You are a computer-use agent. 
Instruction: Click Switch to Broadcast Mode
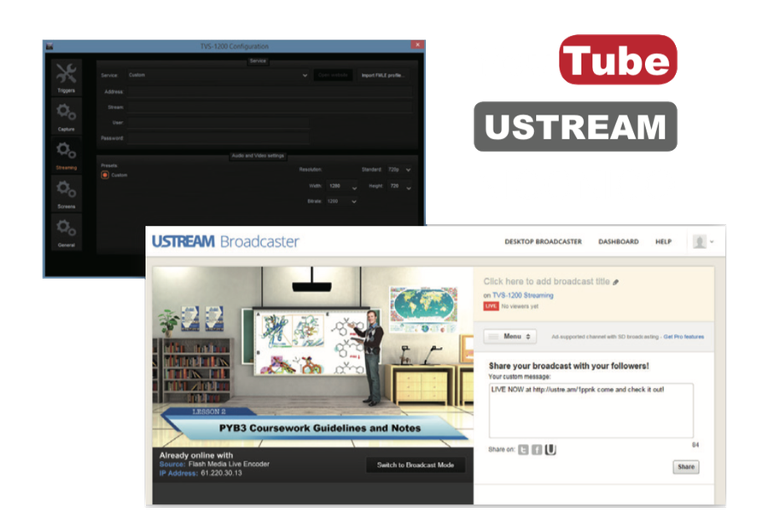click(416, 465)
